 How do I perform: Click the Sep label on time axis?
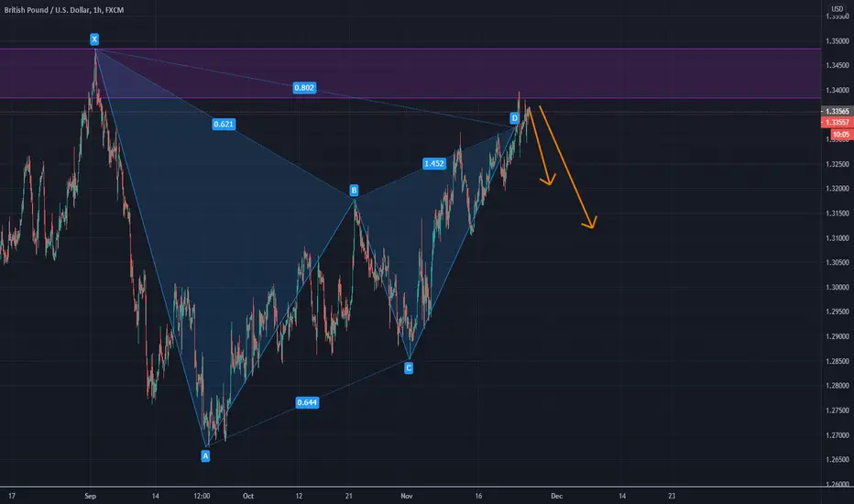click(91, 496)
